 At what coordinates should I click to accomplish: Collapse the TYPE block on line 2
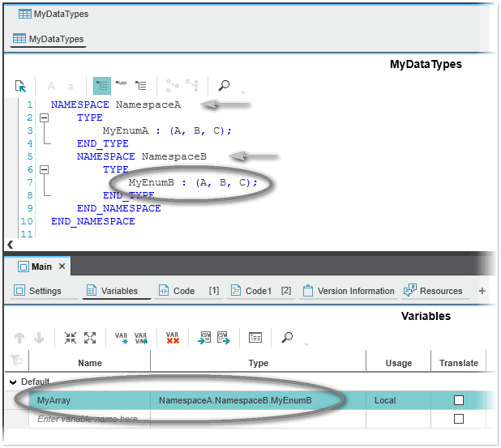point(45,117)
